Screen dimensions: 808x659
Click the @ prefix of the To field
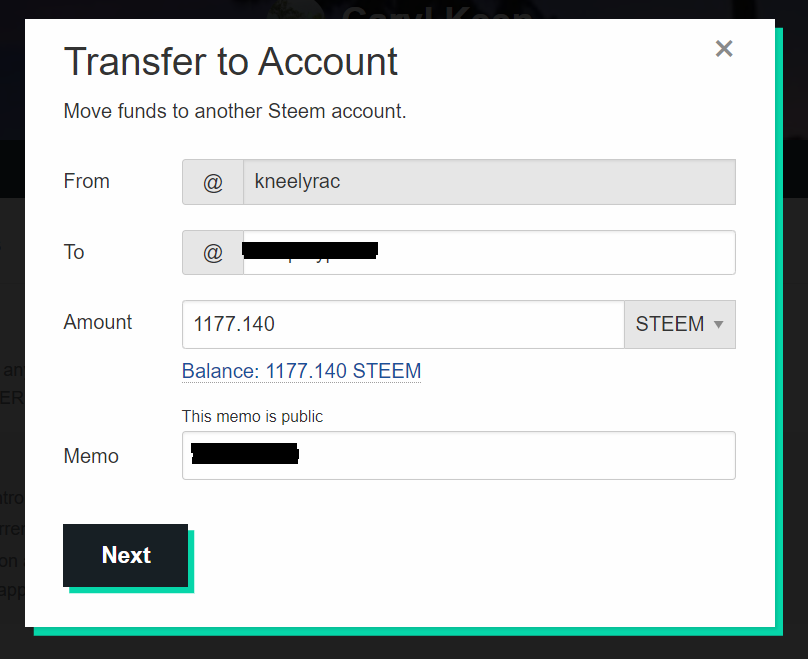213,252
